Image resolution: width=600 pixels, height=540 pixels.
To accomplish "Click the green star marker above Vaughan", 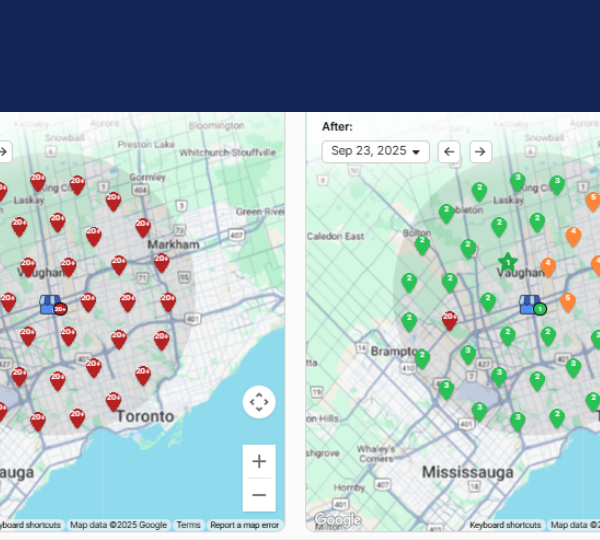I will (x=508, y=262).
